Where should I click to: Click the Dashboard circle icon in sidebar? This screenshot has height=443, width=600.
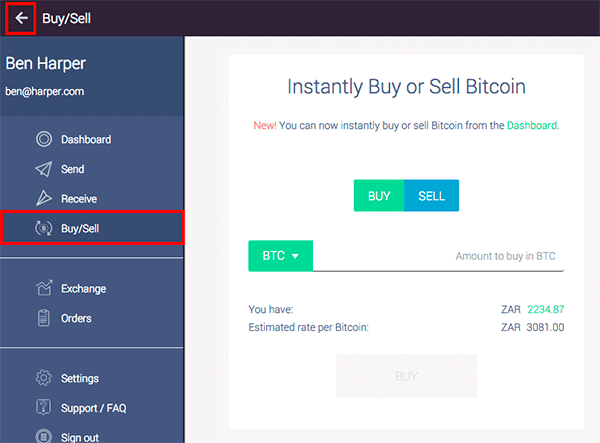[44, 139]
